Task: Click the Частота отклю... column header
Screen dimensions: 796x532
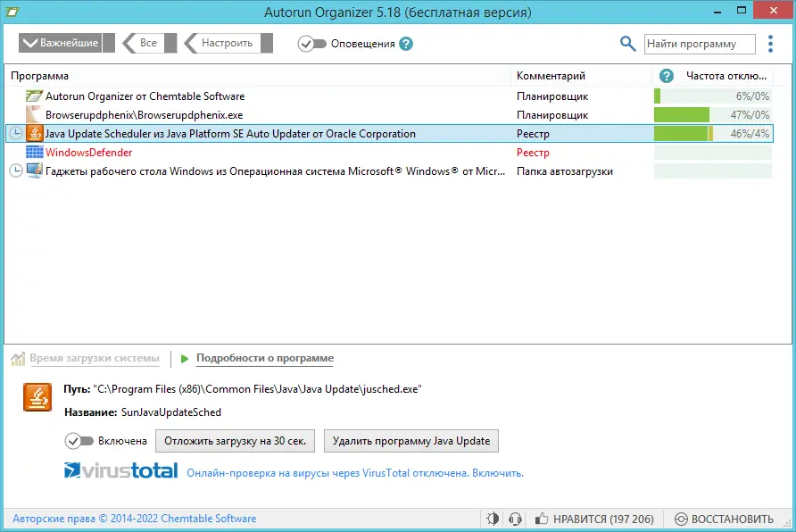Action: click(x=726, y=76)
